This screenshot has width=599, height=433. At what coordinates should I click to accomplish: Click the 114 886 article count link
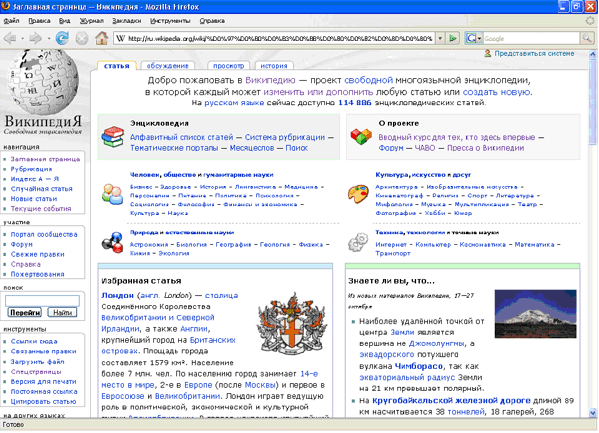pos(355,103)
